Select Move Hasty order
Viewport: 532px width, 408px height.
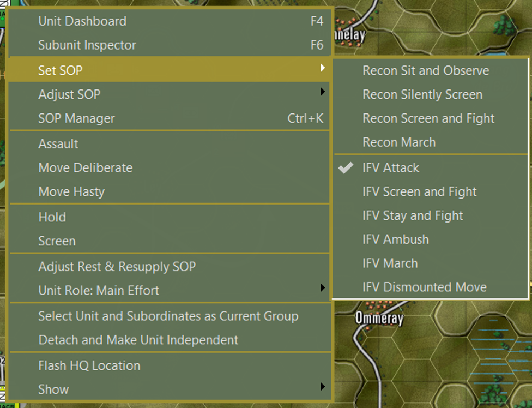click(72, 192)
